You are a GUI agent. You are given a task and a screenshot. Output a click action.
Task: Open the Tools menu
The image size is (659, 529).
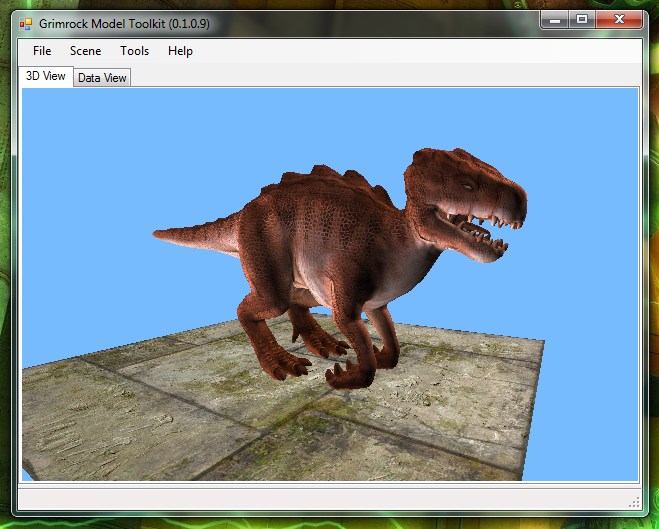(134, 51)
